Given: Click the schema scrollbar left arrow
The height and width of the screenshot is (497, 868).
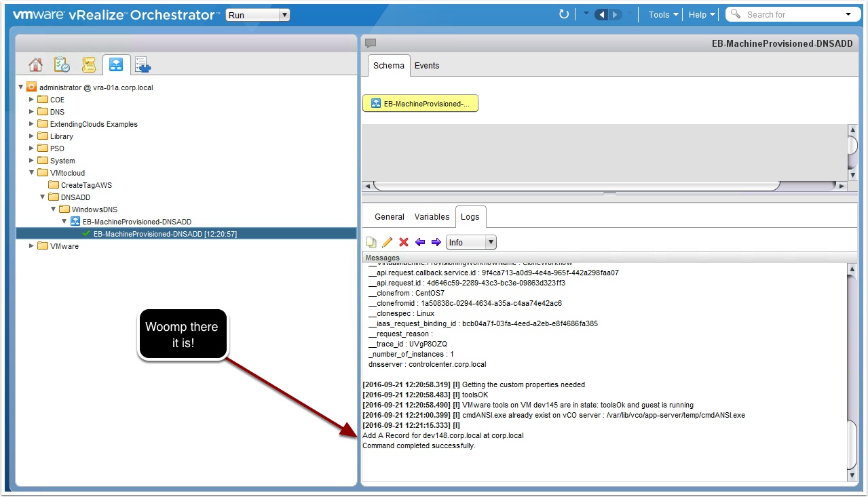Looking at the screenshot, I should [x=367, y=186].
